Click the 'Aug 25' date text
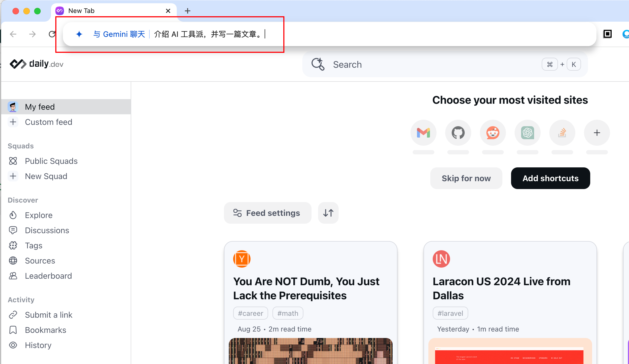The height and width of the screenshot is (364, 629). coord(249,329)
